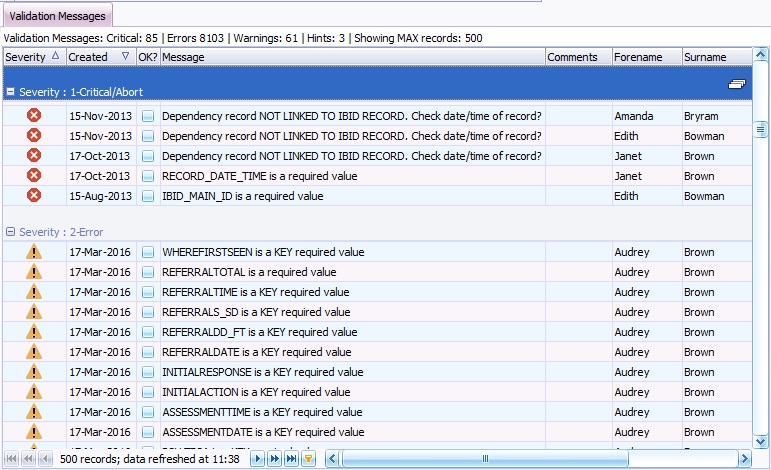Tick OK? checkbox for REFERRALTOTAL row
This screenshot has height=470, width=771.
[147, 272]
